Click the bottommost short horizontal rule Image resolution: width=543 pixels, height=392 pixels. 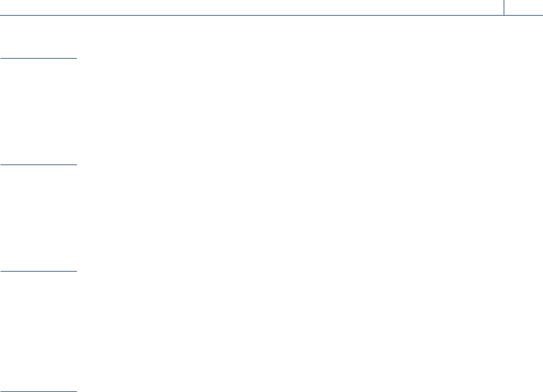point(39,391)
